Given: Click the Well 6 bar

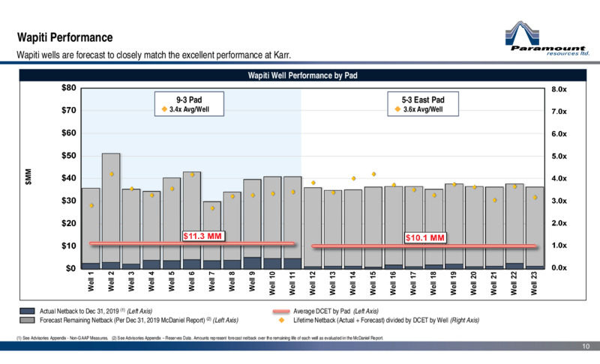Looking at the screenshot, I should point(192,220).
